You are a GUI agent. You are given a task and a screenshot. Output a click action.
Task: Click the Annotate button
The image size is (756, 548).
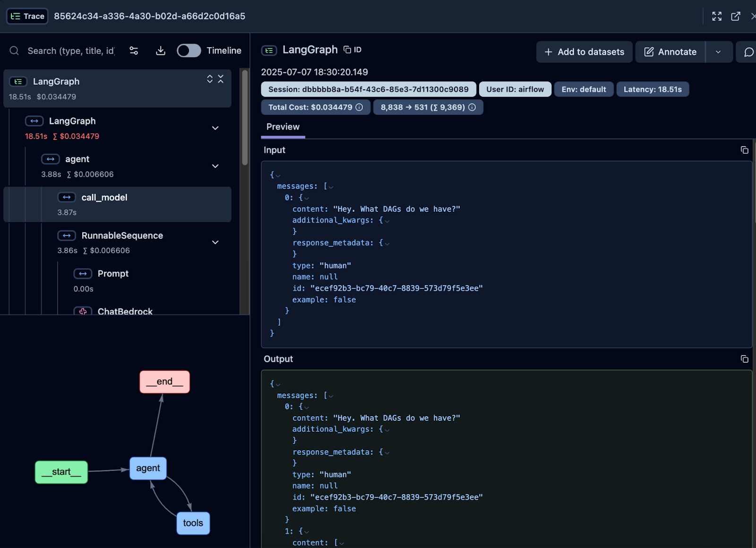[x=670, y=52]
